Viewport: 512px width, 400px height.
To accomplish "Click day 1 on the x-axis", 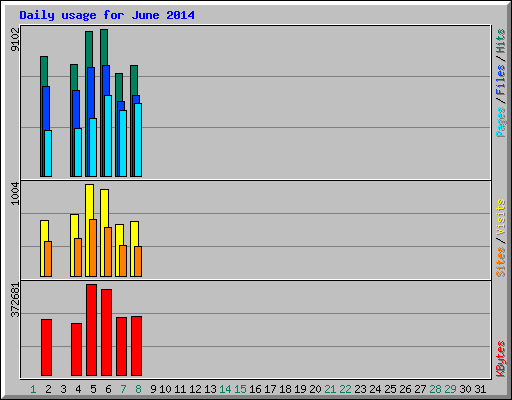I will 33,389.
